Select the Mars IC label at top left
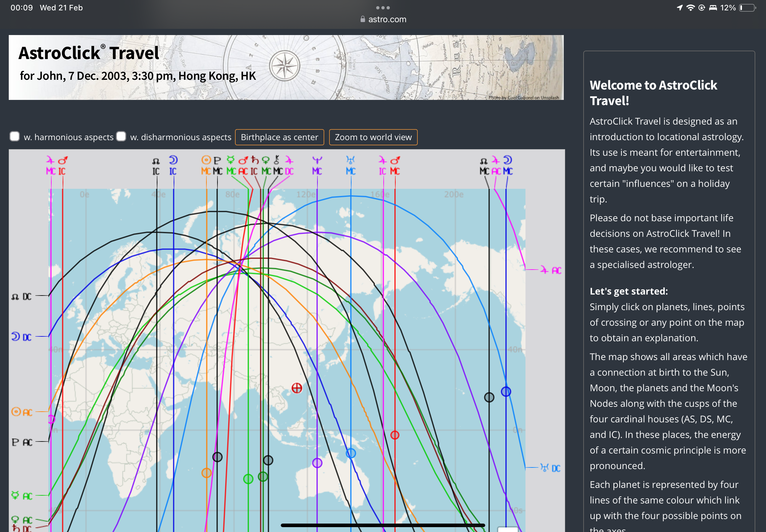 pyautogui.click(x=63, y=166)
